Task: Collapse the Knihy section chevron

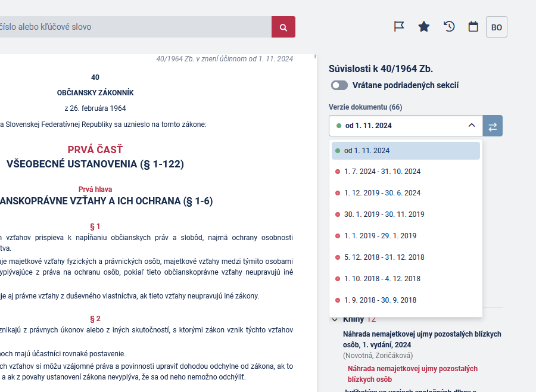Action: tap(335, 320)
